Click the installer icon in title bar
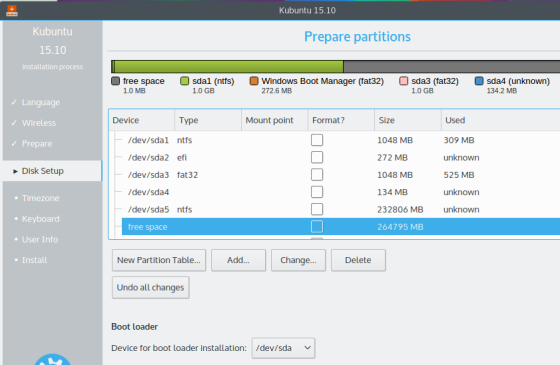This screenshot has height=365, width=560. pos(12,10)
